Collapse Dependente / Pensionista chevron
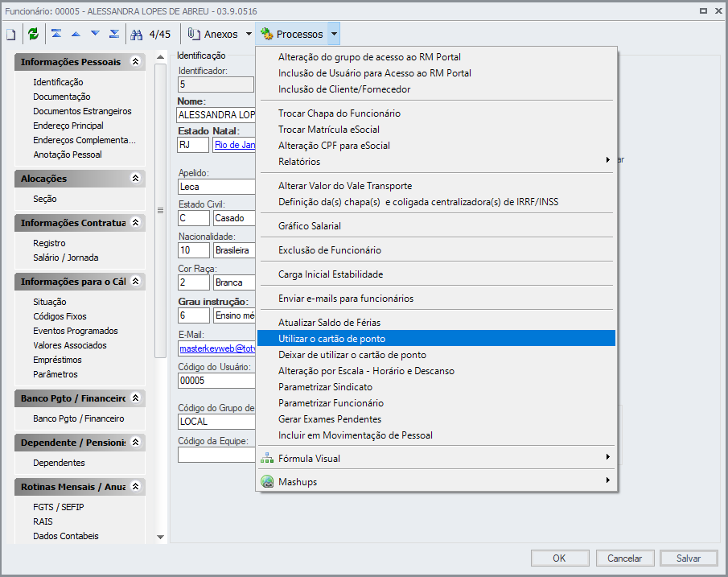This screenshot has width=728, height=577. [x=136, y=442]
